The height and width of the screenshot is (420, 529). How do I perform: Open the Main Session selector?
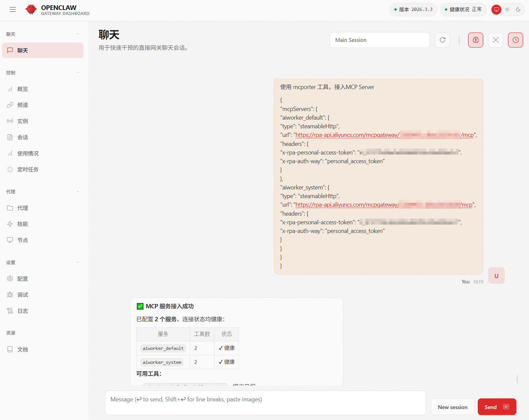[380, 40]
